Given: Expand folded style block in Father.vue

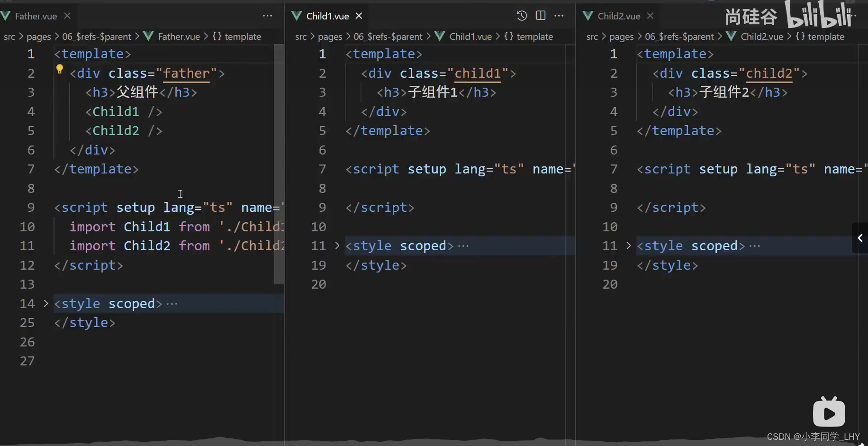Looking at the screenshot, I should point(46,303).
